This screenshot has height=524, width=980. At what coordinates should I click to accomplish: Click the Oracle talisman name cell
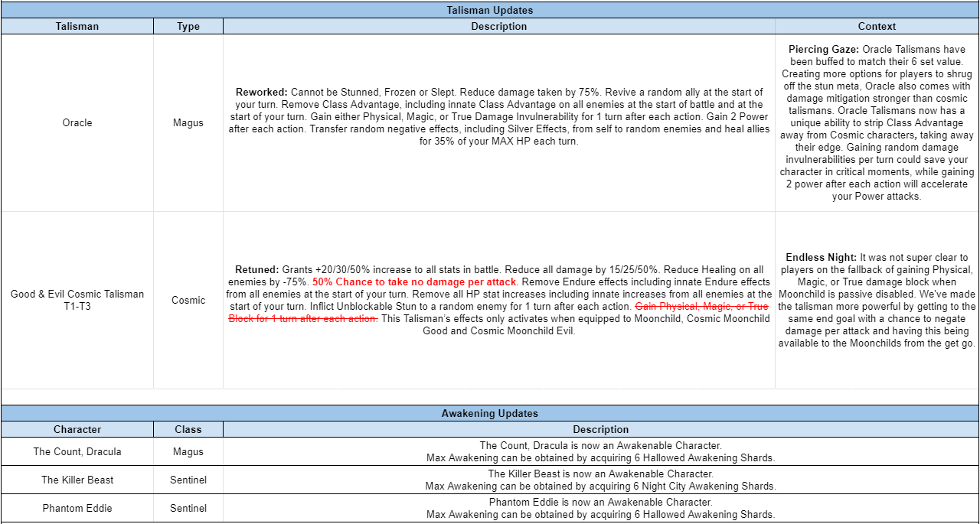[x=77, y=122]
